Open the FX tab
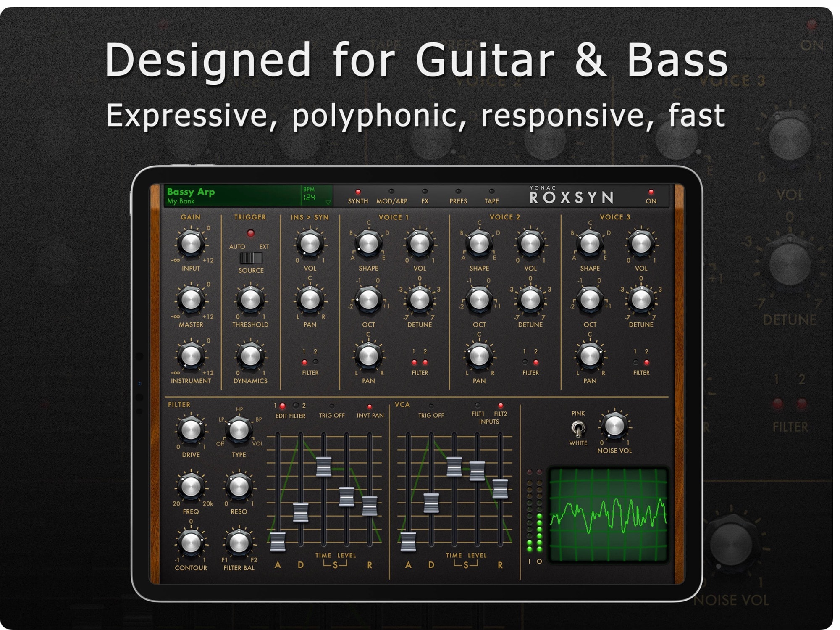The width and height of the screenshot is (840, 630). (425, 197)
